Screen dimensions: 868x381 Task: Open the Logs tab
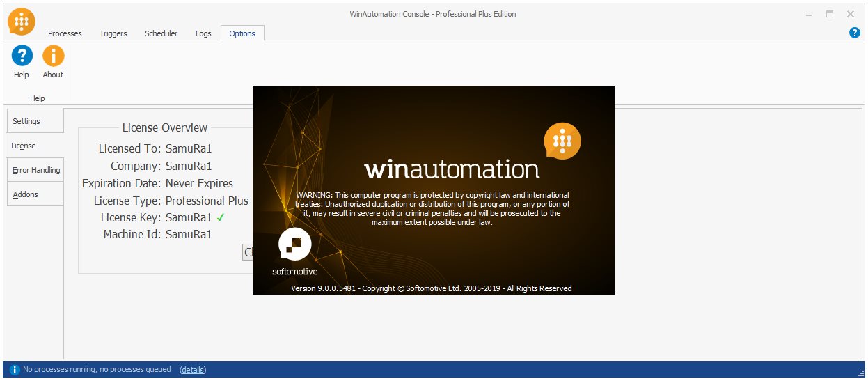(203, 33)
